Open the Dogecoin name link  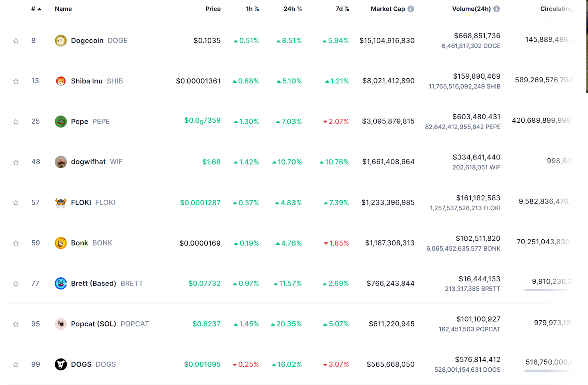(87, 40)
